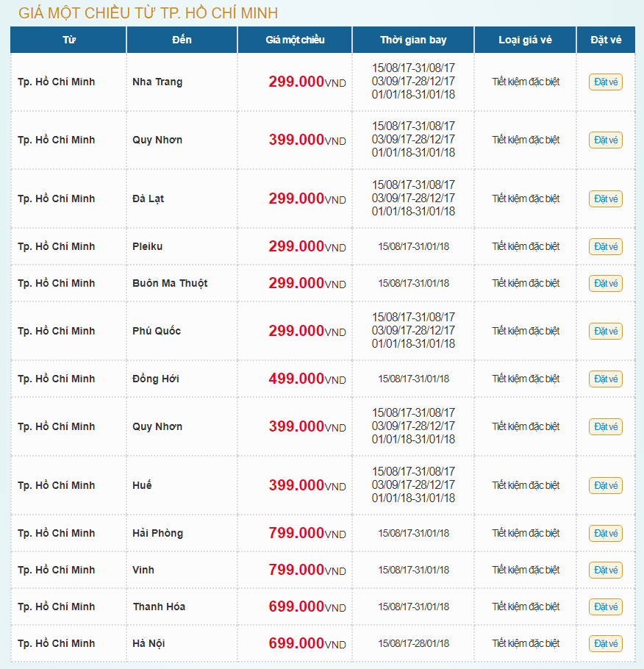
Task: Select the Phú Quốc destination name
Action: tap(157, 331)
